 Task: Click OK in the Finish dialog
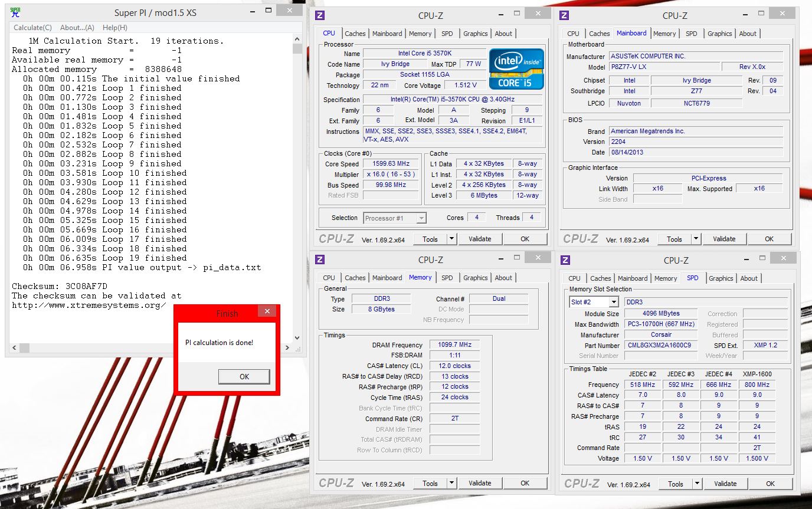click(244, 377)
